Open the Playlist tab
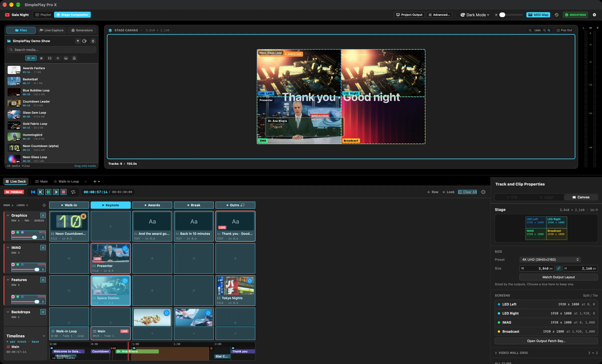 43,15
